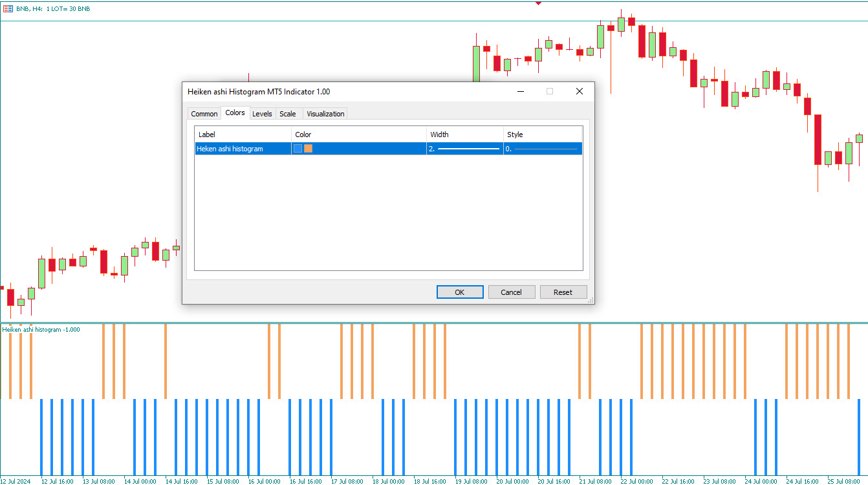This screenshot has height=485, width=868.
Task: Click the dialog resize grip
Action: (591, 301)
